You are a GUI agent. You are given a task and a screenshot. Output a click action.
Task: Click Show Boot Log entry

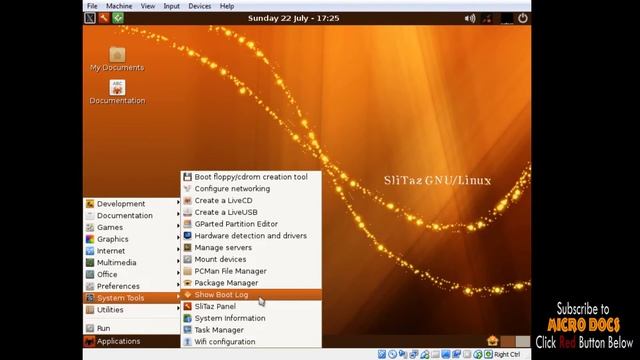pyautogui.click(x=251, y=295)
